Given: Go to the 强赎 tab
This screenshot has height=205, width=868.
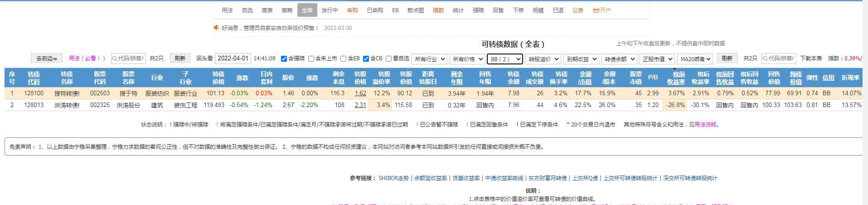Looking at the screenshot, I should 478,10.
